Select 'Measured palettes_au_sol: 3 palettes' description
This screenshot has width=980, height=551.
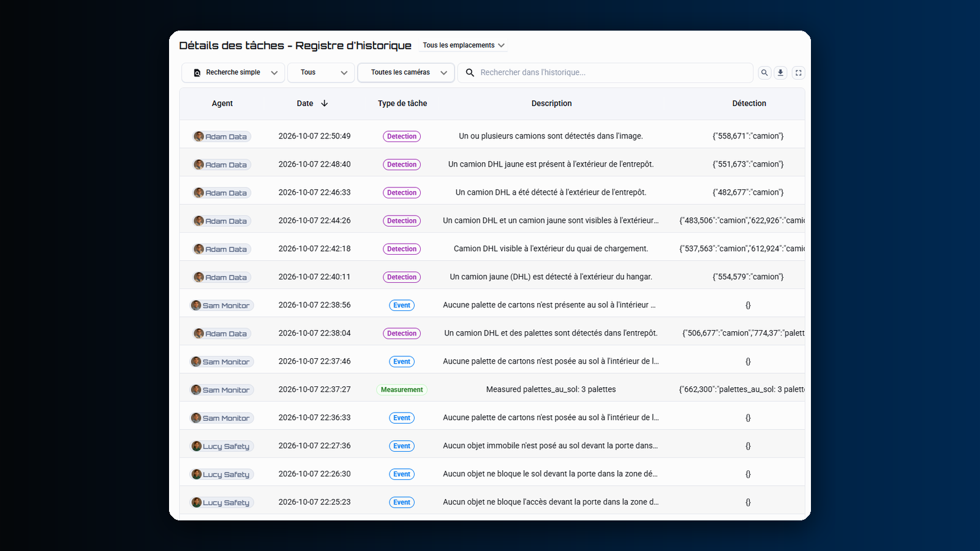551,389
